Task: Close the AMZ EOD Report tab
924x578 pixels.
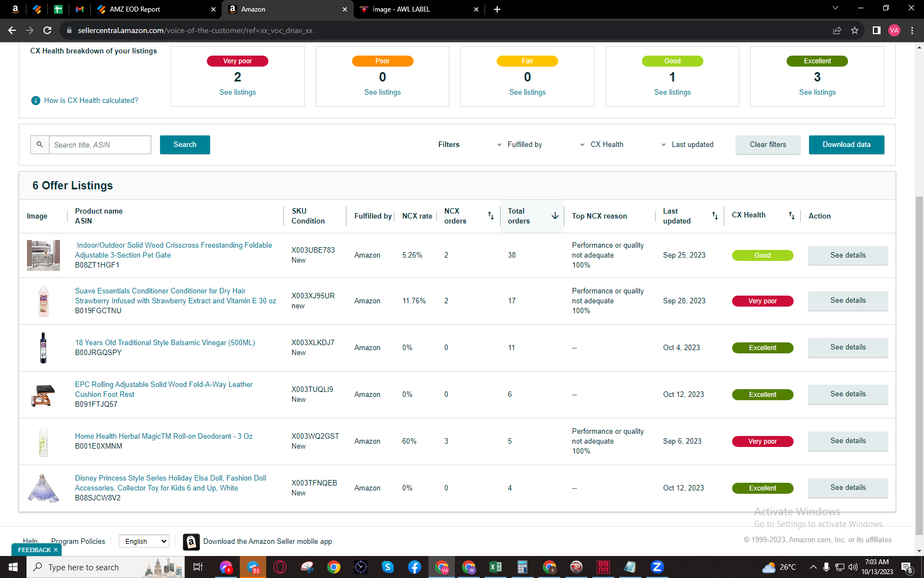Action: coord(213,9)
